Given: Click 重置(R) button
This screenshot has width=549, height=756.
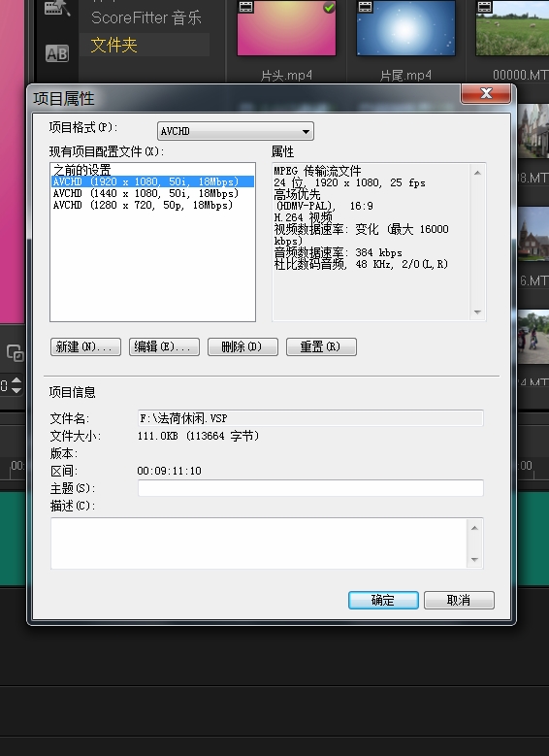Looking at the screenshot, I should click(321, 346).
